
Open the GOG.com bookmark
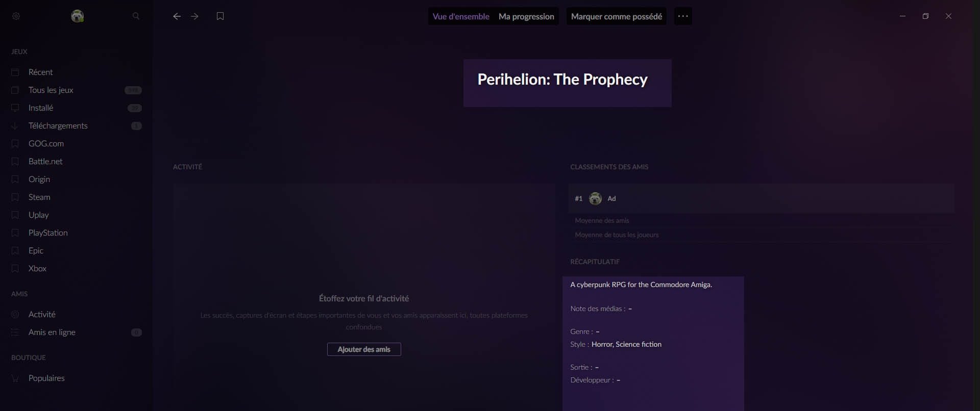pos(46,144)
